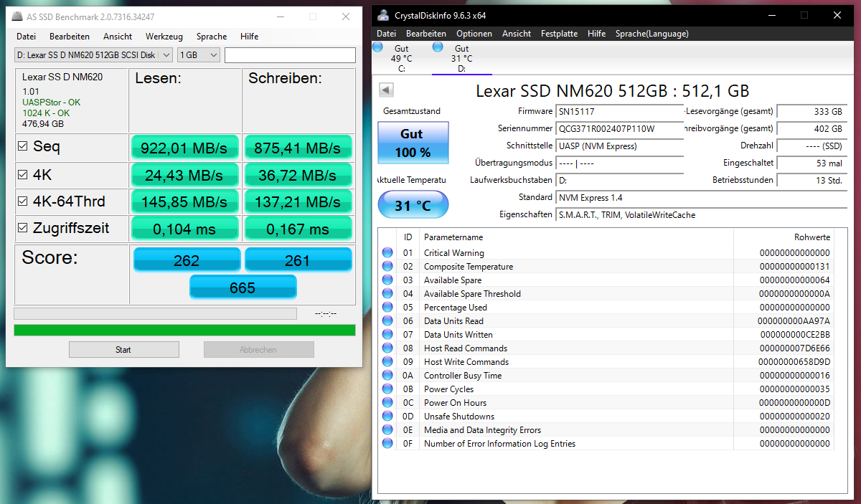Click blue orb beside Critical Warning
The height and width of the screenshot is (504, 861).
(x=387, y=252)
